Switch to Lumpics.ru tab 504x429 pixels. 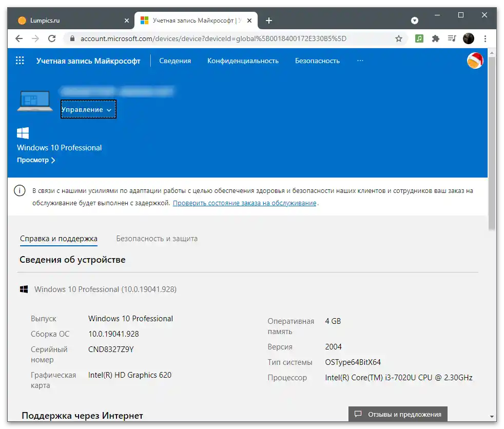point(72,21)
